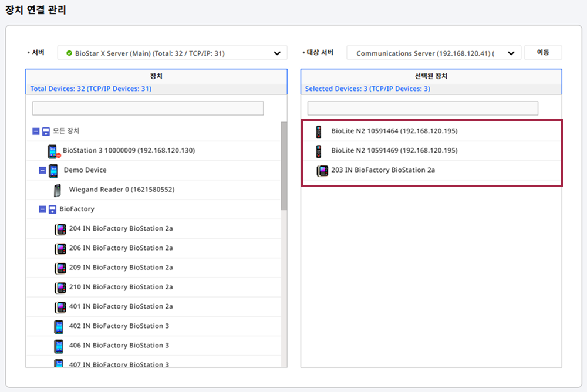
Task: Collapse the 모든 장치 tree node
Action: 36,131
